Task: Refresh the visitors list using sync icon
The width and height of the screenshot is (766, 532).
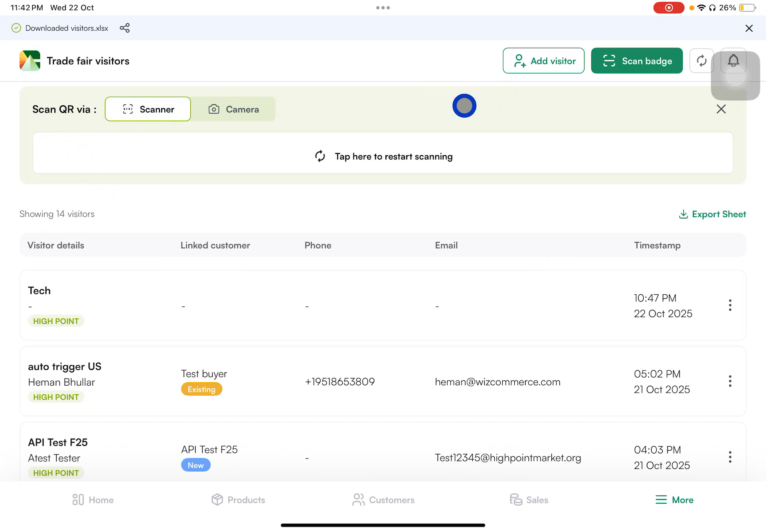Action: [x=701, y=61]
